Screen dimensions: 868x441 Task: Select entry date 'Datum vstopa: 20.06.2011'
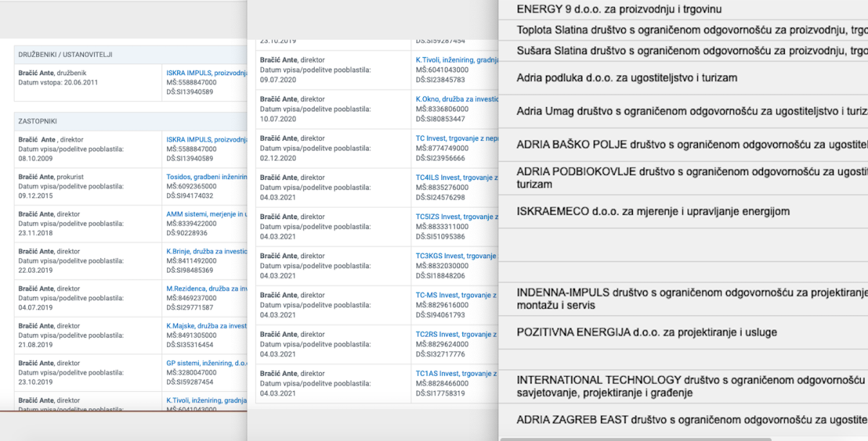(58, 82)
